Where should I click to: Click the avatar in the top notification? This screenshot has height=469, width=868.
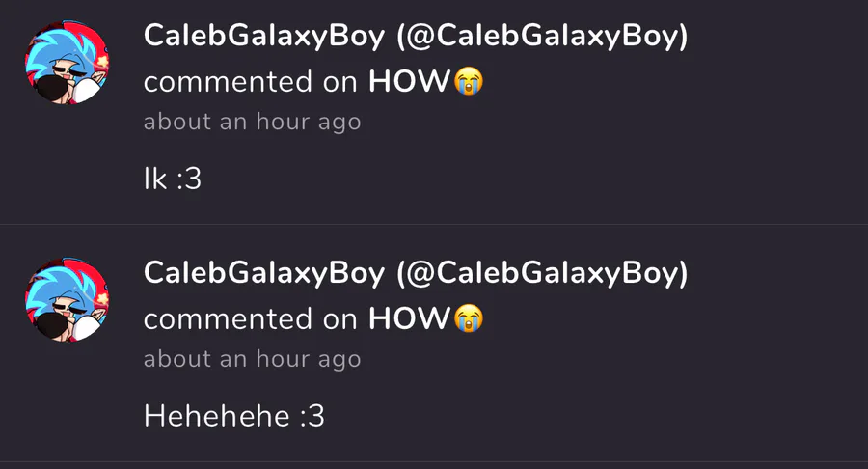click(x=67, y=62)
